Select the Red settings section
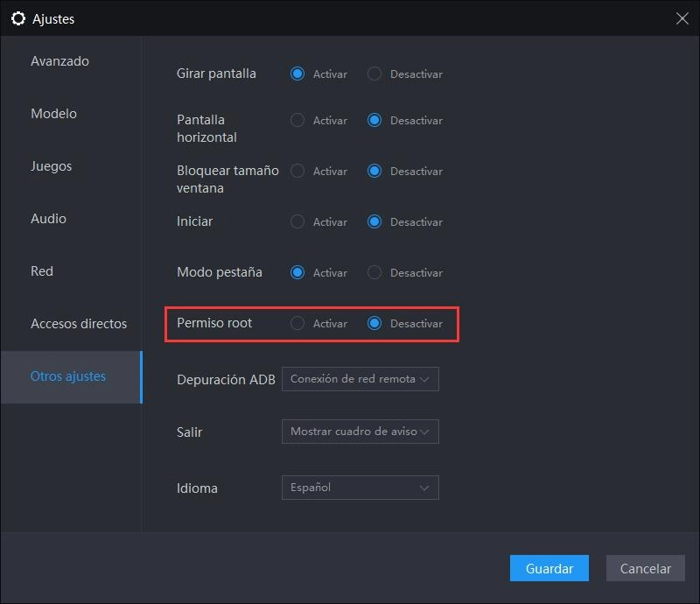 click(41, 271)
